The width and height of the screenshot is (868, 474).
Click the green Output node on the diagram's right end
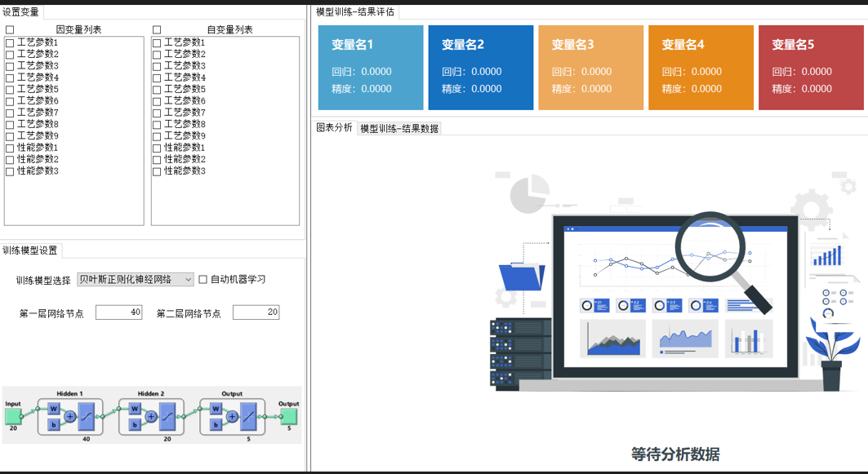(x=288, y=416)
